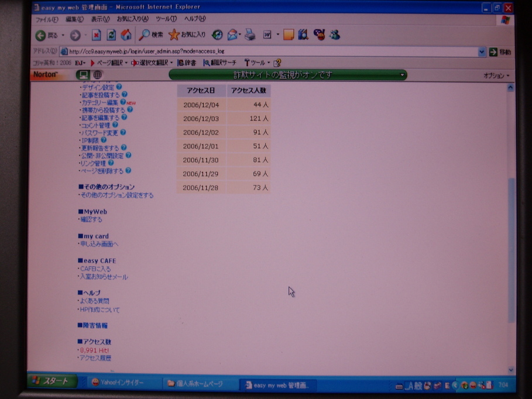Screen dimensions: 532x399
Task: Open the ツール menu in menu bar
Action: (166, 19)
